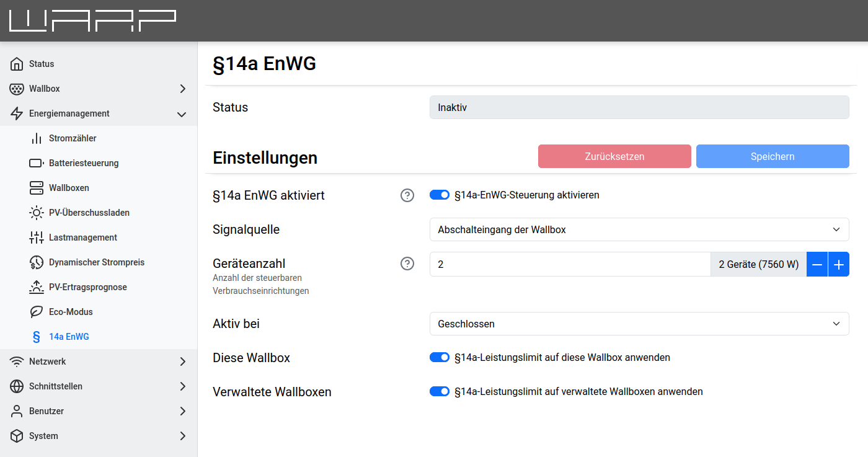Click the Status home icon
Viewport: 868px width, 457px height.
[17, 64]
